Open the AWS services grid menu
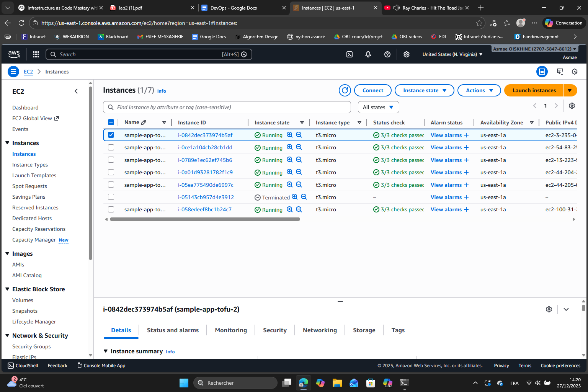The image size is (588, 392). [x=36, y=54]
